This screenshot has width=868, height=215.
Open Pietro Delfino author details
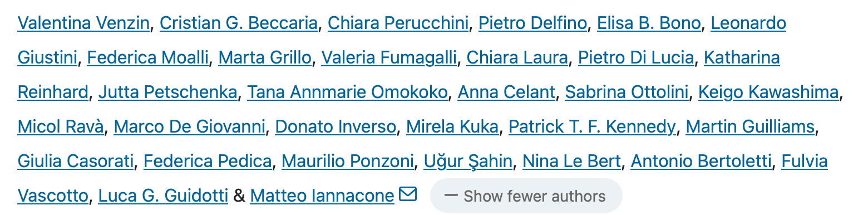[x=532, y=23]
